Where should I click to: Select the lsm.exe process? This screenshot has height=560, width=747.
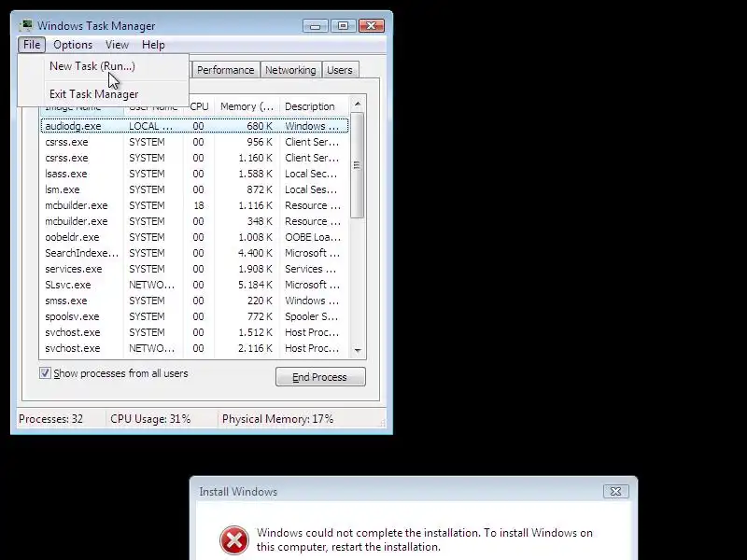pyautogui.click(x=194, y=189)
